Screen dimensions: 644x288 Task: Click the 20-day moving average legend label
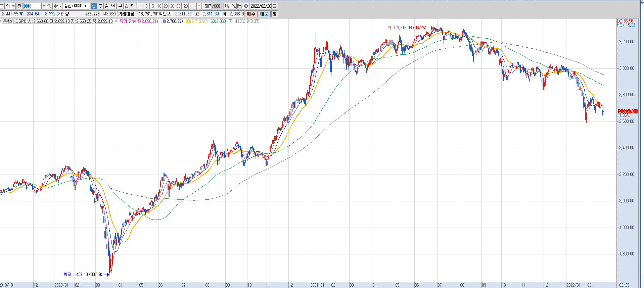[196, 21]
